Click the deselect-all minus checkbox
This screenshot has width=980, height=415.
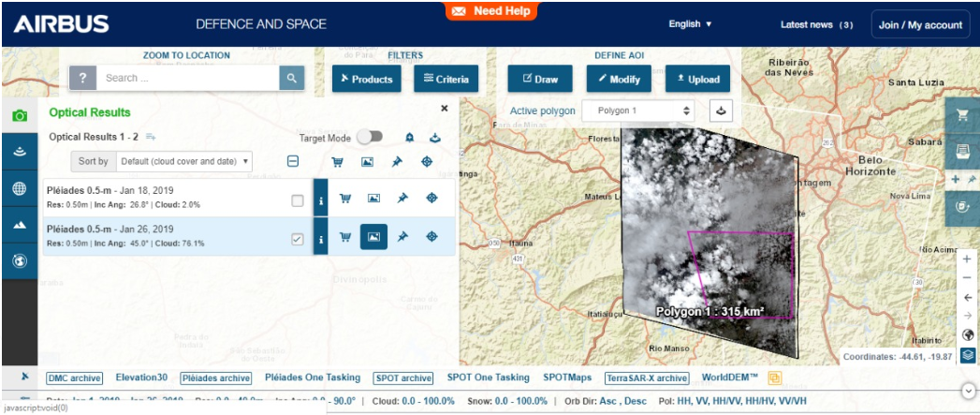[292, 161]
